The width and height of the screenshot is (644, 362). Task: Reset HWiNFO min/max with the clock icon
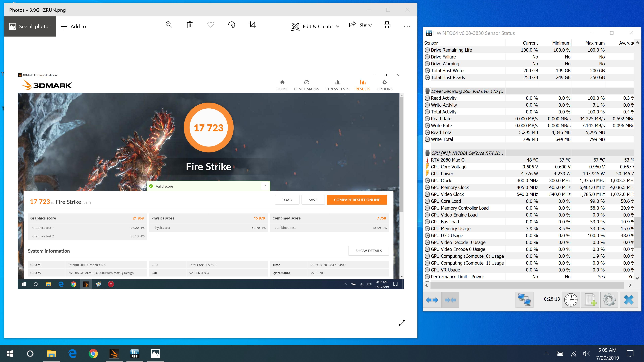(571, 299)
